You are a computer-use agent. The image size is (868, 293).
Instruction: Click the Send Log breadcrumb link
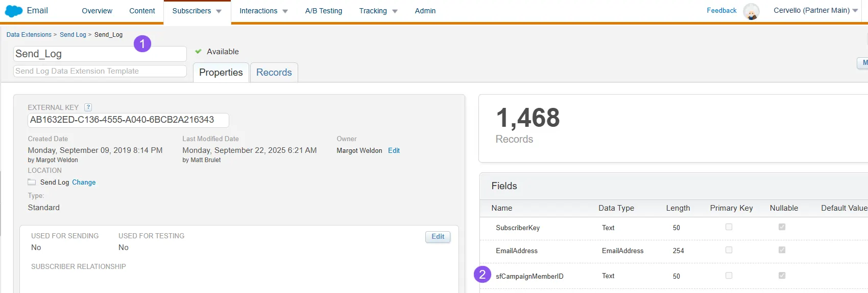tap(73, 35)
